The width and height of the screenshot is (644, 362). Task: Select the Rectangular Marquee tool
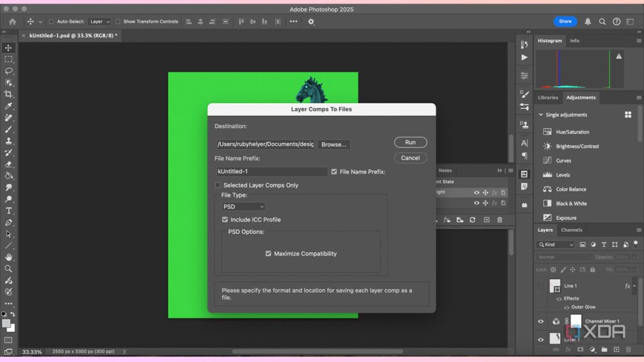8,59
